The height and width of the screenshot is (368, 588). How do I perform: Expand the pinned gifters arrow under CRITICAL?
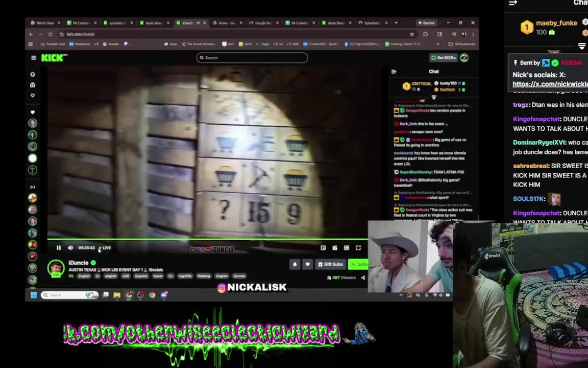pos(434,97)
